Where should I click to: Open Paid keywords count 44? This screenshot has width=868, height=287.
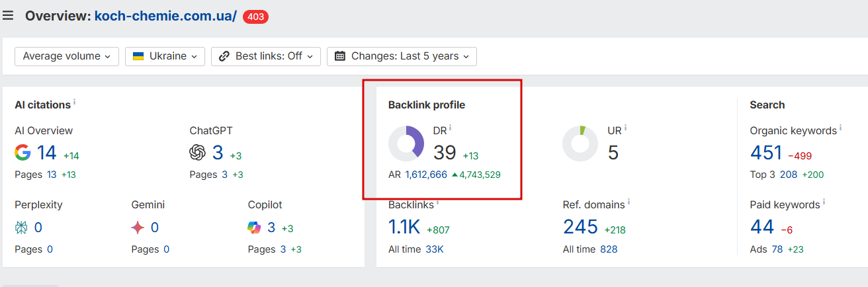point(762,227)
